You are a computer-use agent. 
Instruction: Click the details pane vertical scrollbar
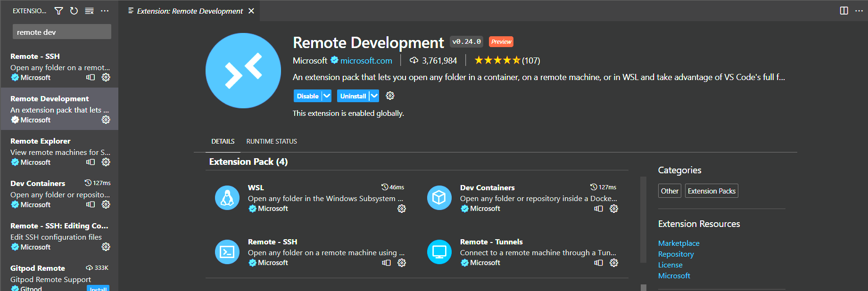643,219
